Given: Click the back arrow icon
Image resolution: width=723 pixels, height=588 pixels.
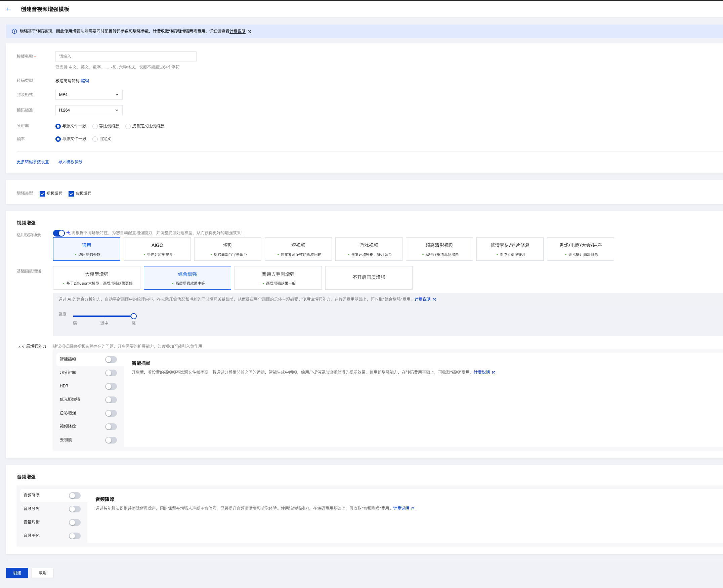Looking at the screenshot, I should pyautogui.click(x=8, y=9).
